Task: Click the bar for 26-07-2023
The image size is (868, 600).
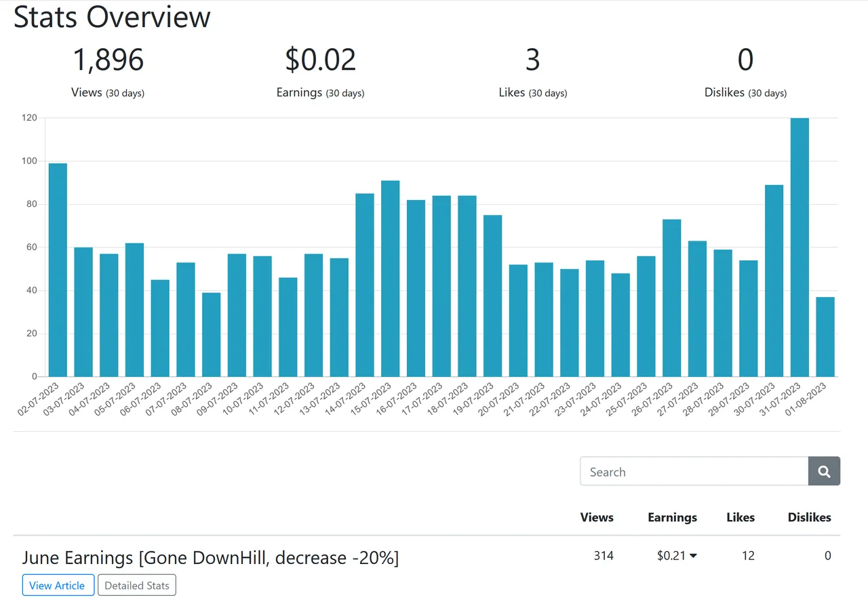Action: [x=671, y=298]
